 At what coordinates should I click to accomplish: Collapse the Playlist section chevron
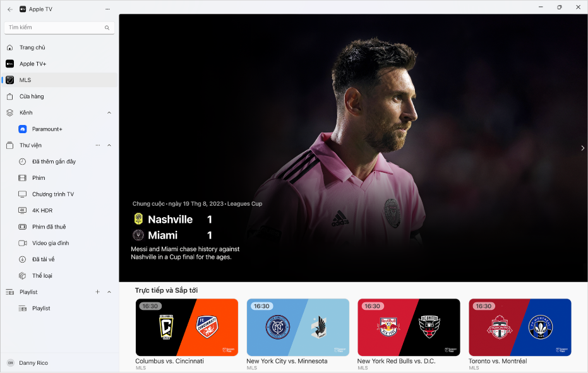109,292
